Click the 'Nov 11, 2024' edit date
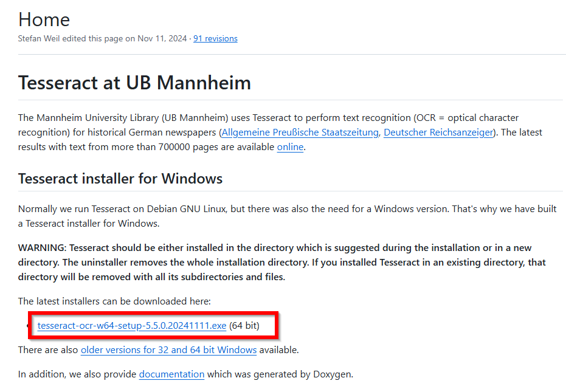 [x=162, y=39]
